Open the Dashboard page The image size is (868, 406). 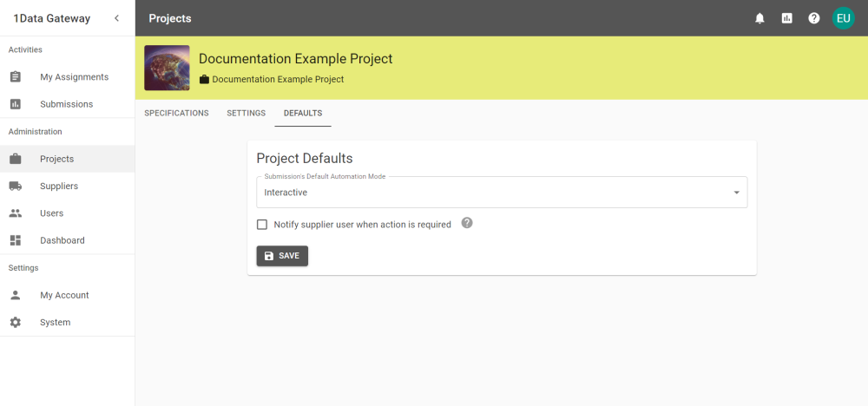(67, 240)
